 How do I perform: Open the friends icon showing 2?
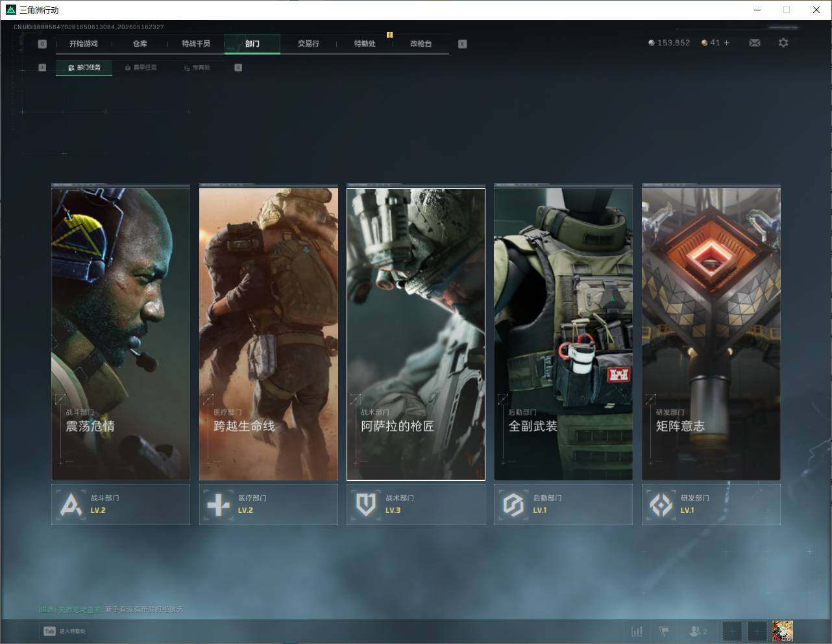click(698, 631)
